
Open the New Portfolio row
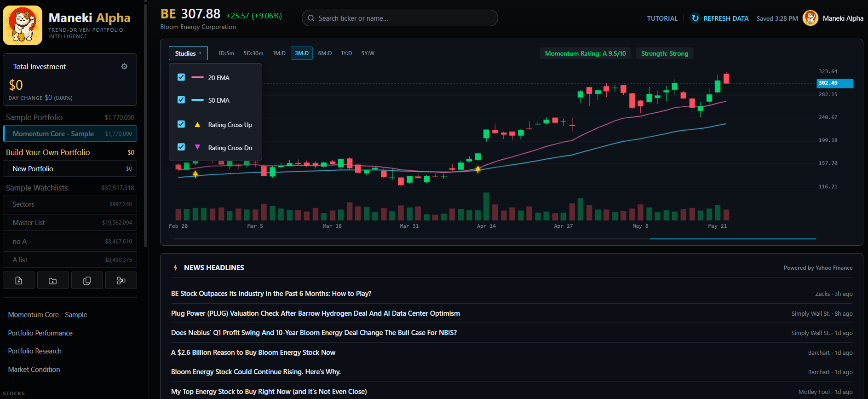70,169
